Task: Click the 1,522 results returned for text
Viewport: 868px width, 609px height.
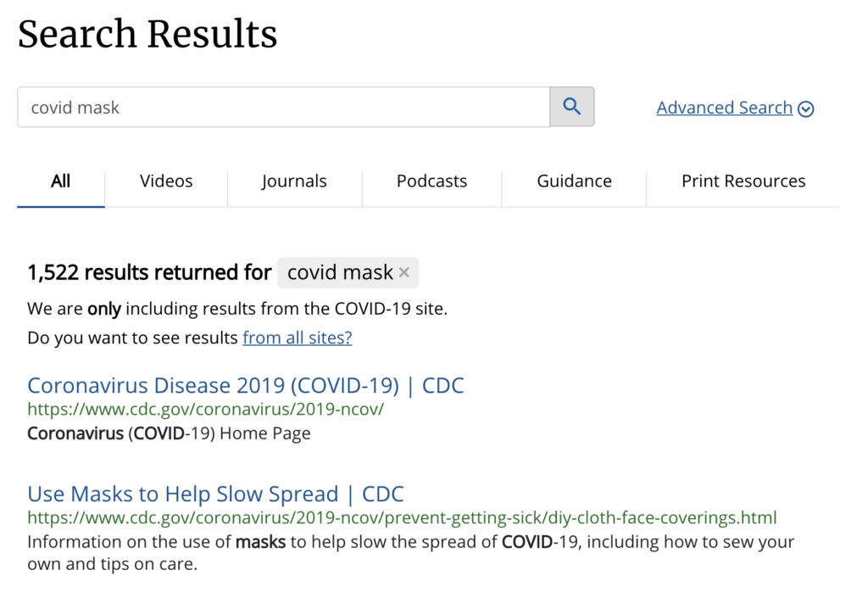Action: click(149, 272)
